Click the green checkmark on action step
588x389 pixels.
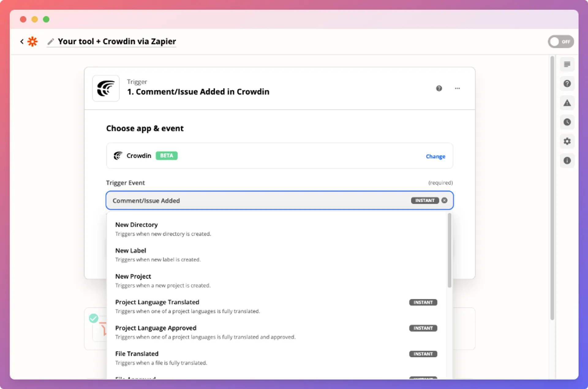click(94, 318)
